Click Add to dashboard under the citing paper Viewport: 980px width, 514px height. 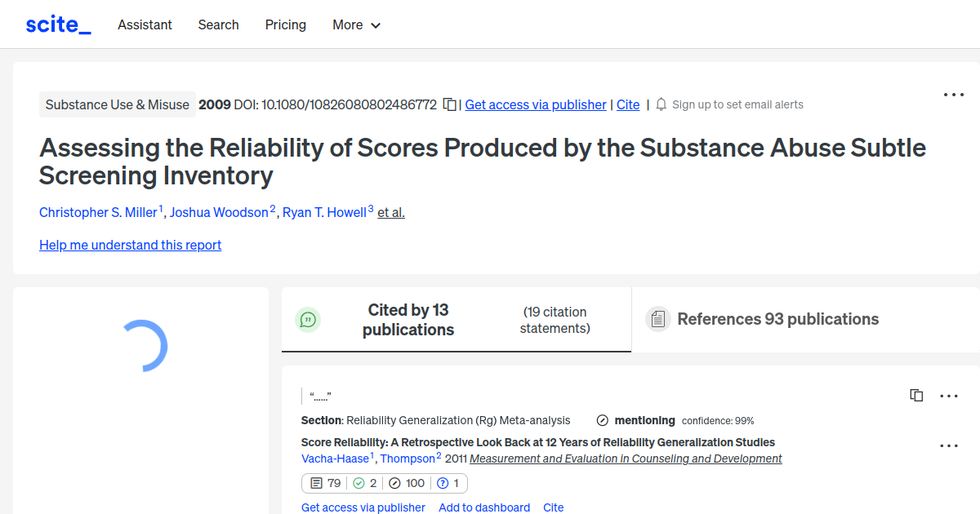483,507
